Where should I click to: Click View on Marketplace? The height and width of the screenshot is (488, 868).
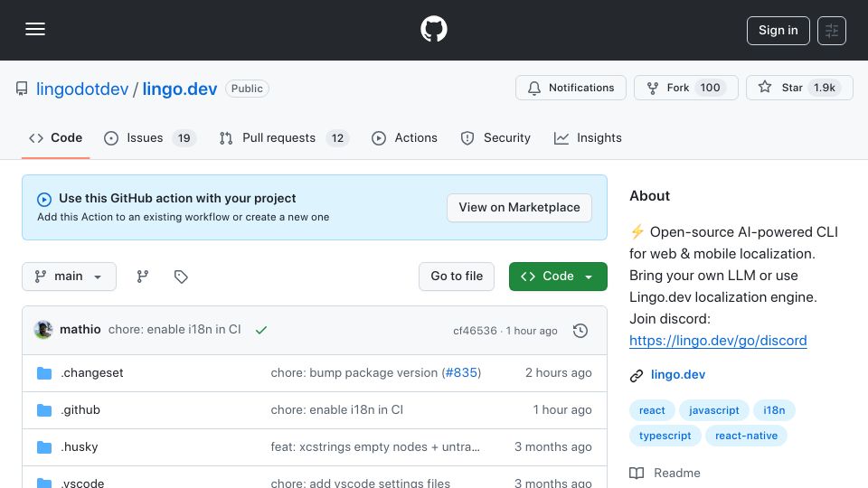click(519, 208)
